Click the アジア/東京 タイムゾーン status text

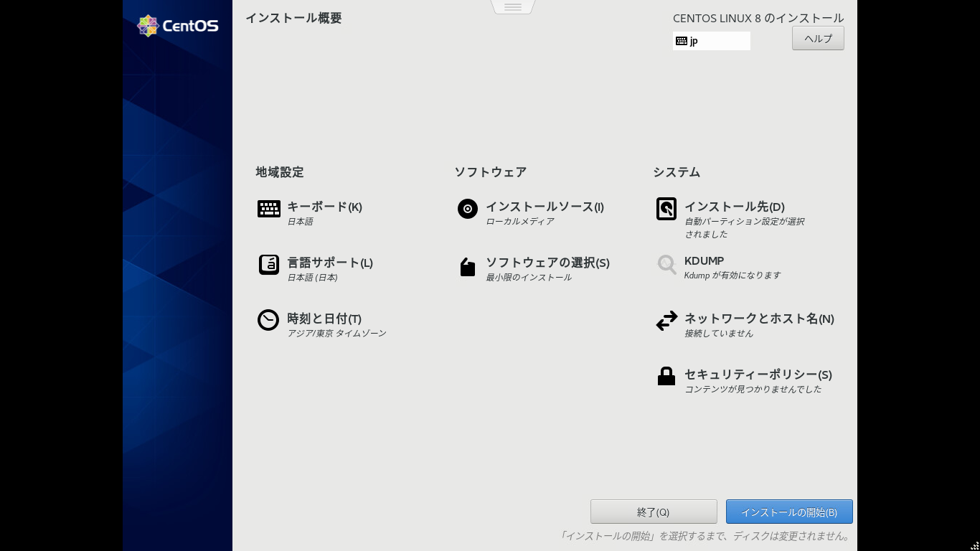[x=337, y=334]
